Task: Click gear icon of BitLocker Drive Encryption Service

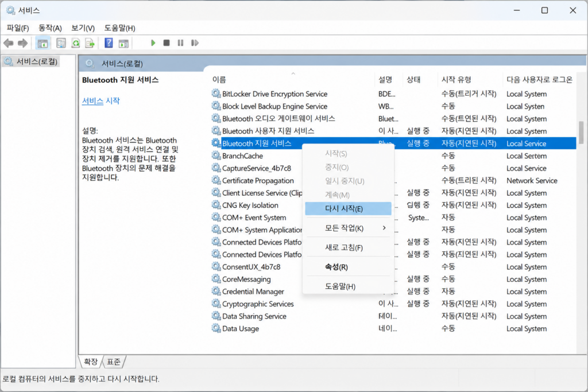Action: click(216, 94)
